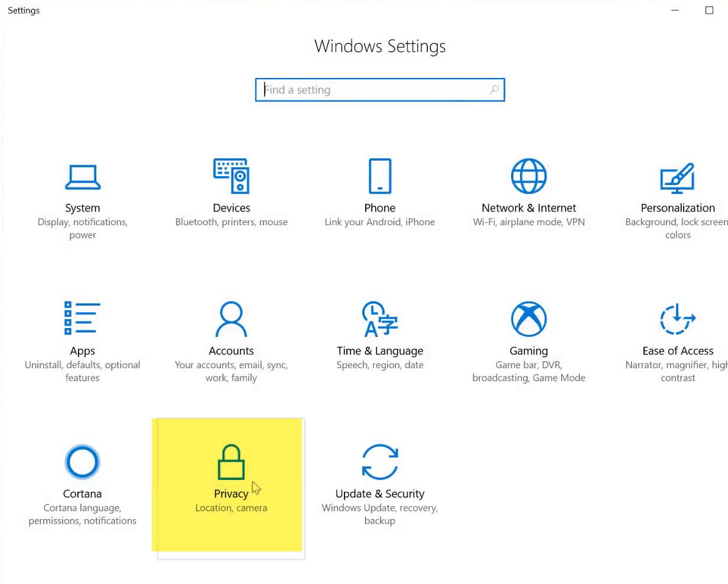Viewport: 728px width, 584px height.
Task: Click 'Link your Android, iPhone' description
Action: [x=380, y=222]
